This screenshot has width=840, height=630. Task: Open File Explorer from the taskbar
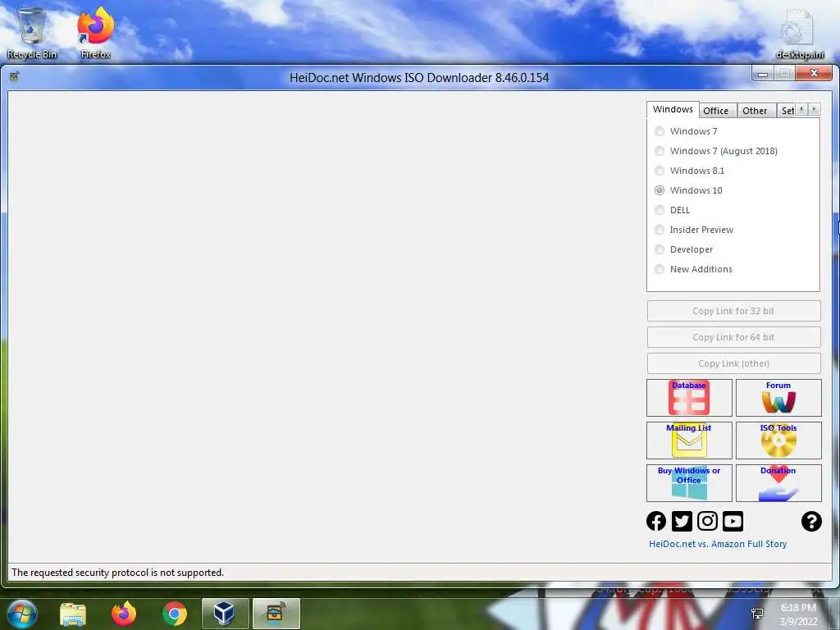(x=73, y=614)
